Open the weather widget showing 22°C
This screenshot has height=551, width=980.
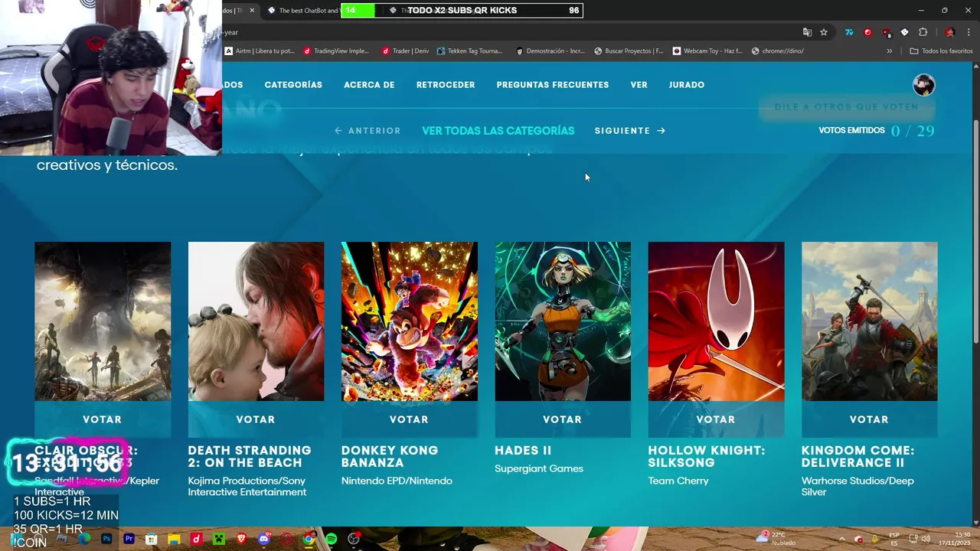(776, 539)
